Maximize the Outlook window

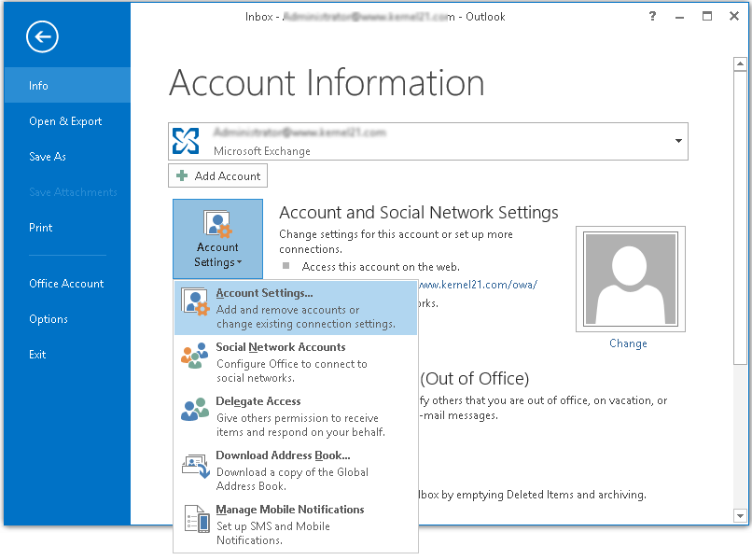click(707, 16)
